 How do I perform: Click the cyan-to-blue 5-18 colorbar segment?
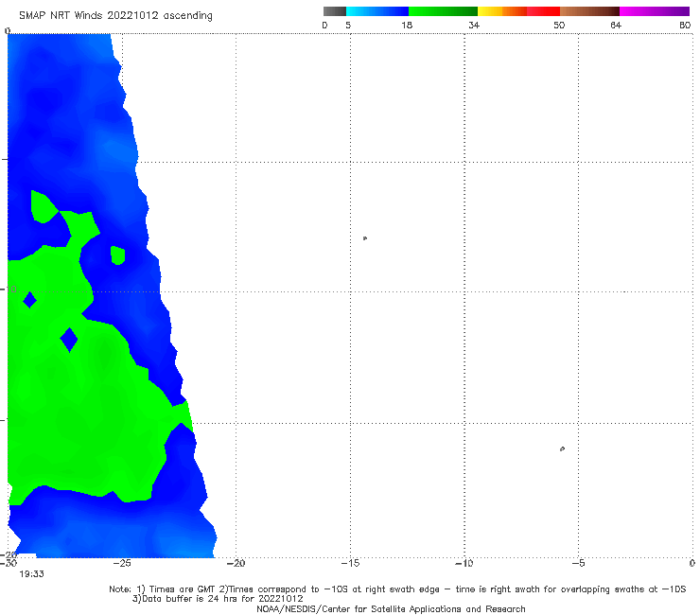click(x=377, y=11)
